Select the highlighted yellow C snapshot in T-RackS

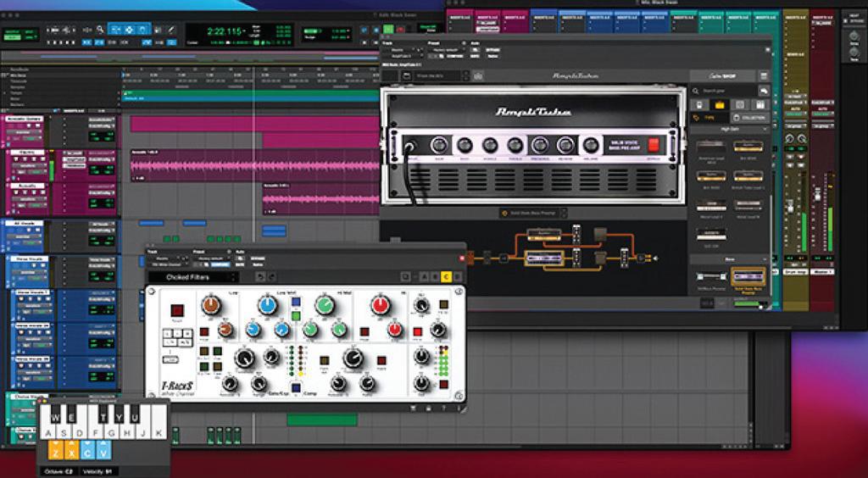tap(447, 276)
